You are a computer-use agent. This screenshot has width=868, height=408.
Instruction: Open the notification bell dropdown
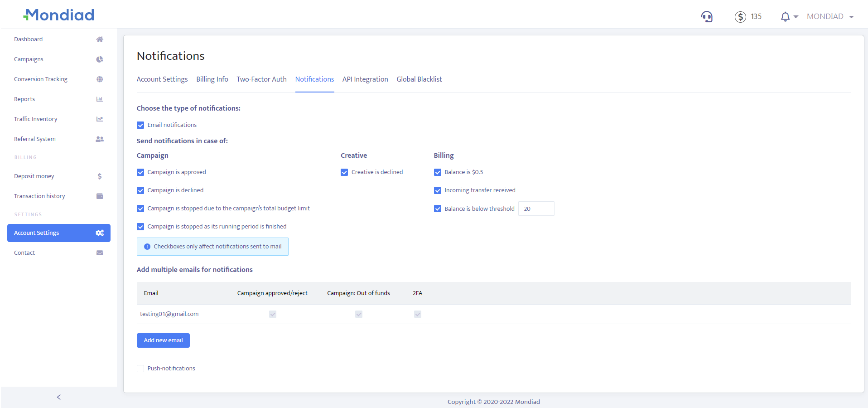point(788,17)
